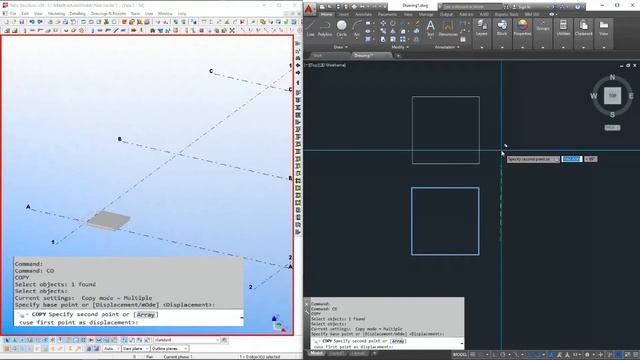Image resolution: width=640 pixels, height=360 pixels.
Task: Select the gray slab object in Tekla view
Action: [109, 220]
